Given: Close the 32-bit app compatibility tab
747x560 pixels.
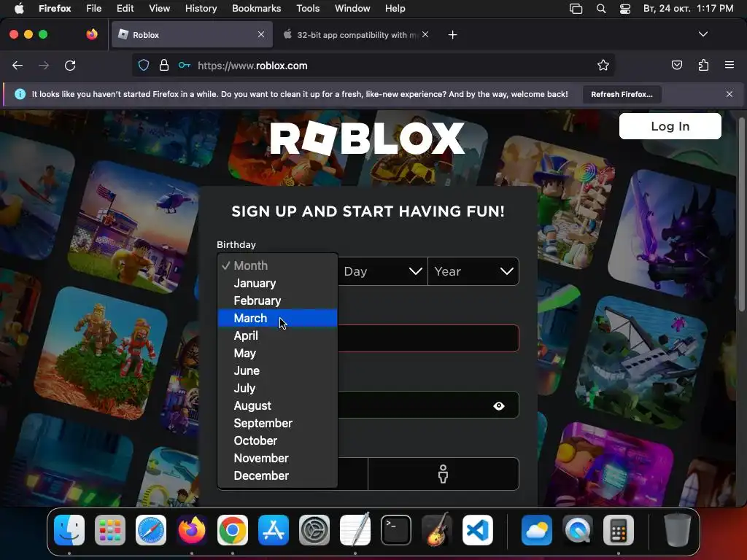Looking at the screenshot, I should pos(425,34).
